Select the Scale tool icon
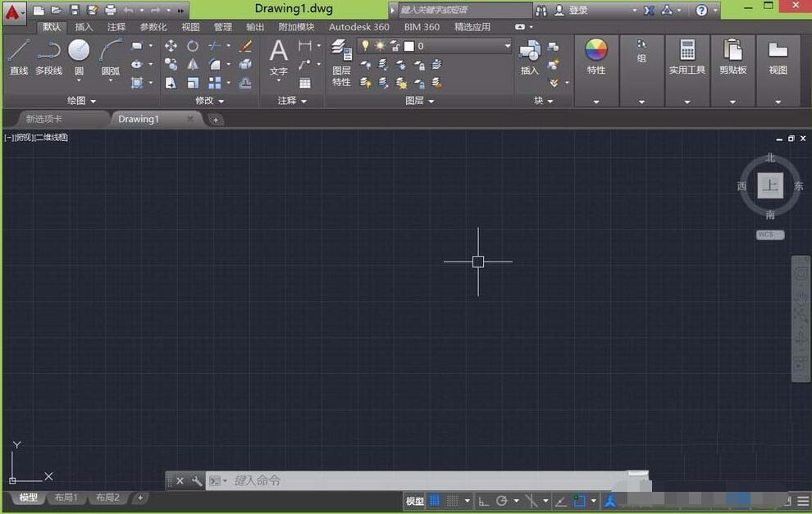812x514 pixels. click(193, 83)
